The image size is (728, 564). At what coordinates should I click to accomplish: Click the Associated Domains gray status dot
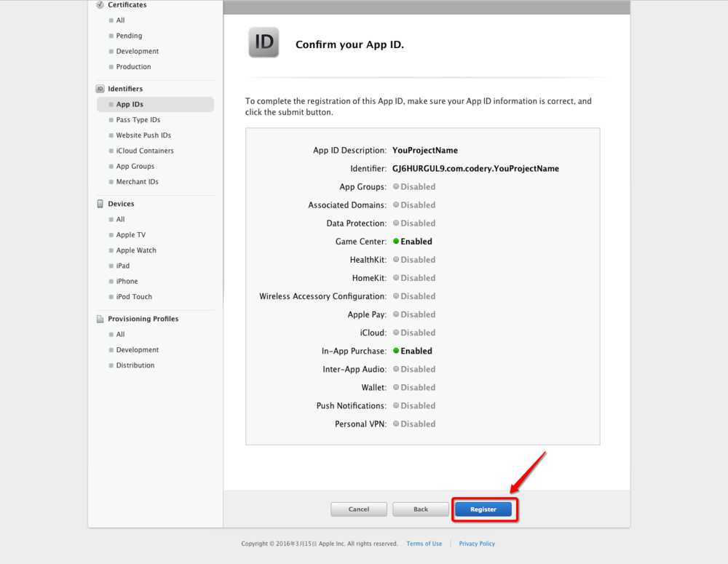click(396, 204)
